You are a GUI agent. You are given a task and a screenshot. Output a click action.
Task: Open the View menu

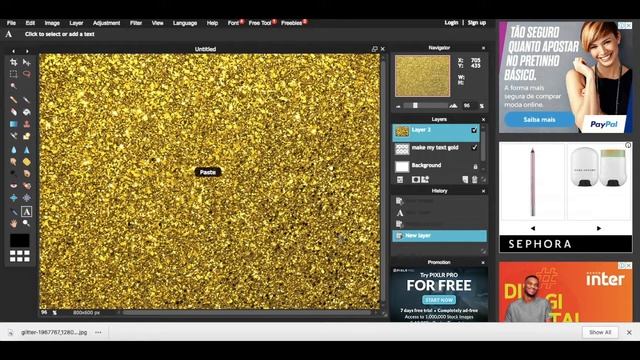click(x=158, y=23)
